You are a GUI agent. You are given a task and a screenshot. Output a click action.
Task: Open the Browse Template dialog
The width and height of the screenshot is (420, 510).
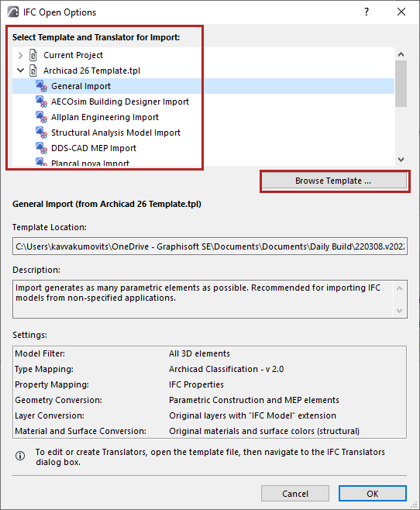coord(334,181)
